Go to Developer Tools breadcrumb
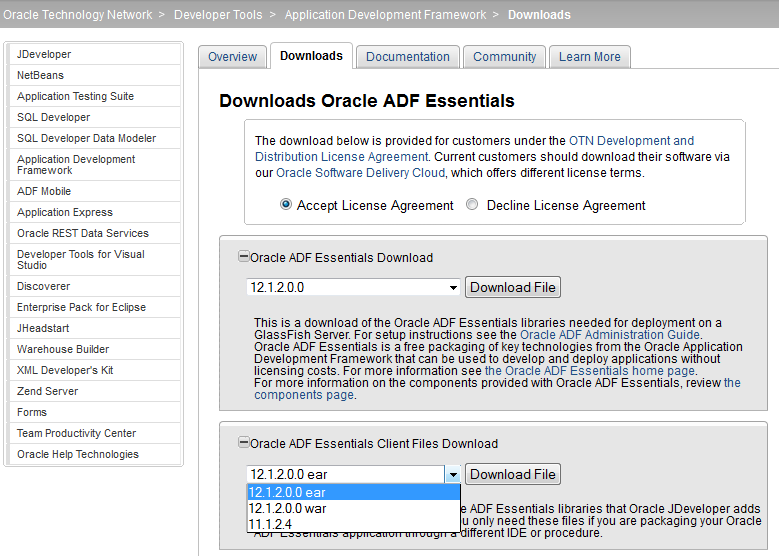779x556 pixels. coord(218,14)
